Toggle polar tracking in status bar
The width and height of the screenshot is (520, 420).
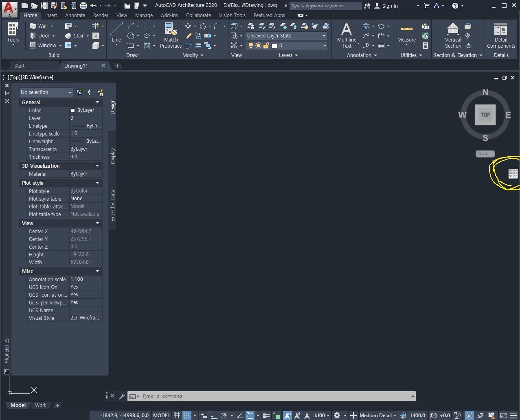pyautogui.click(x=224, y=416)
